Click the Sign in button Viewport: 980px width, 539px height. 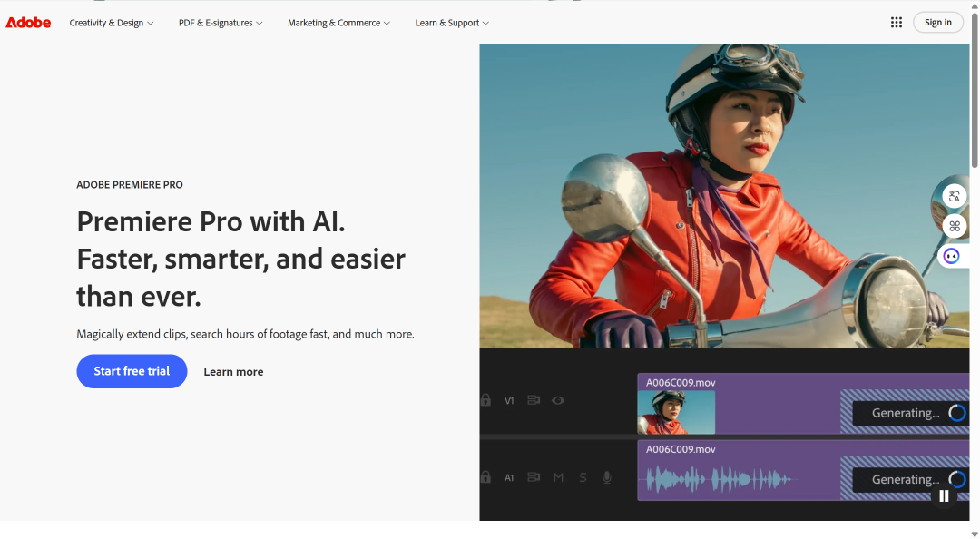938,23
